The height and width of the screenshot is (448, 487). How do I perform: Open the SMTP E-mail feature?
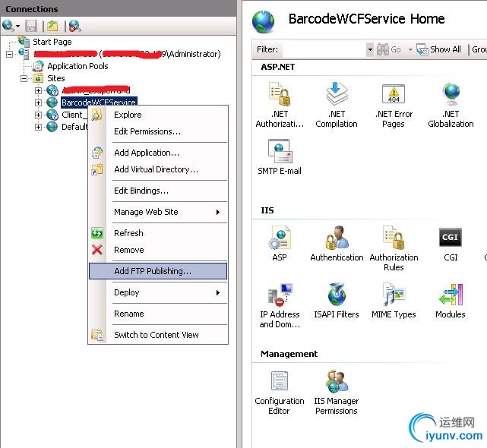(280, 156)
